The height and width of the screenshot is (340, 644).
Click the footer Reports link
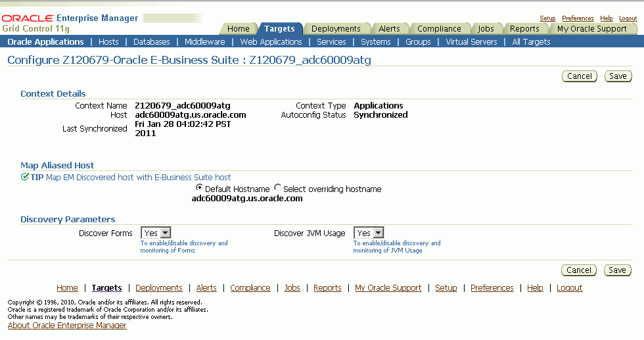click(327, 288)
